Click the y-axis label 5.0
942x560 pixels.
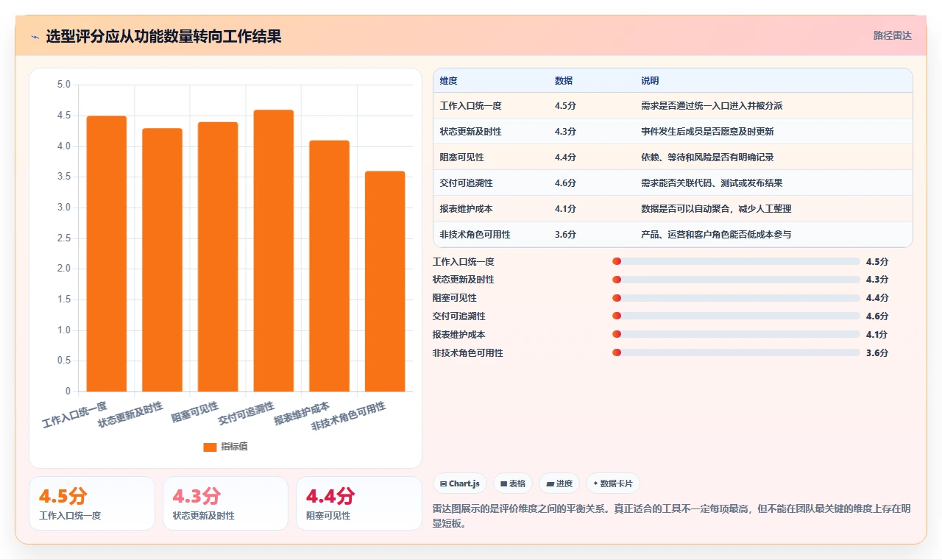pos(63,85)
